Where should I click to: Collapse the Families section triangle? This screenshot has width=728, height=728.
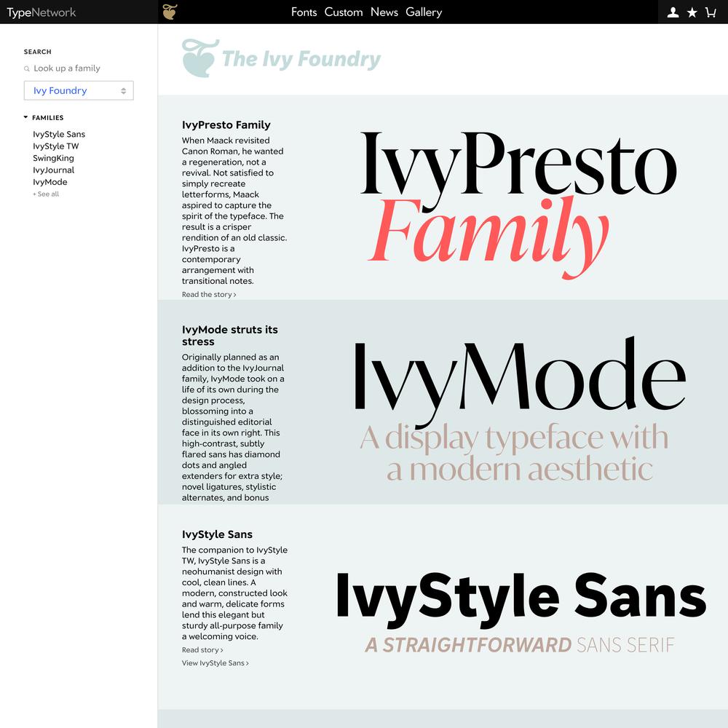point(25,117)
